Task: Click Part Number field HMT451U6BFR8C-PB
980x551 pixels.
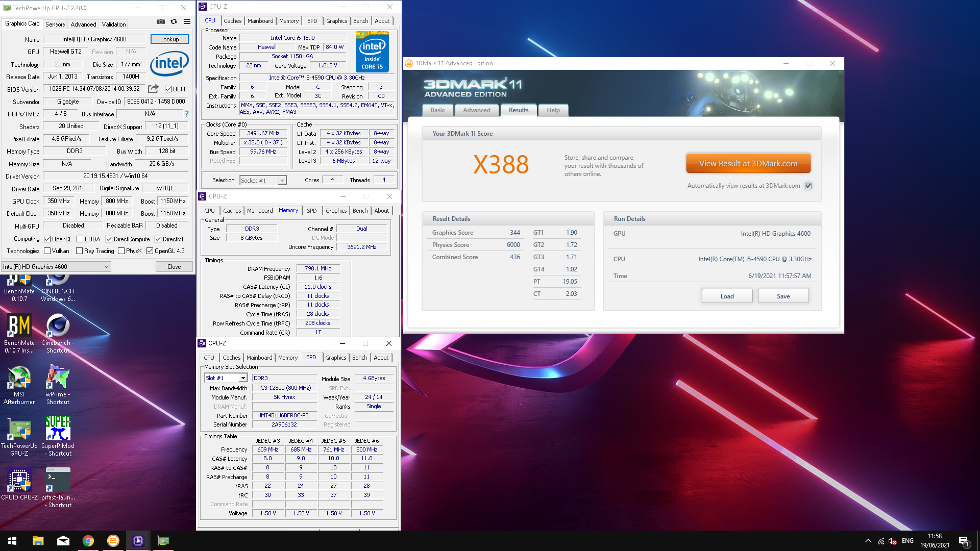Action: pos(284,415)
